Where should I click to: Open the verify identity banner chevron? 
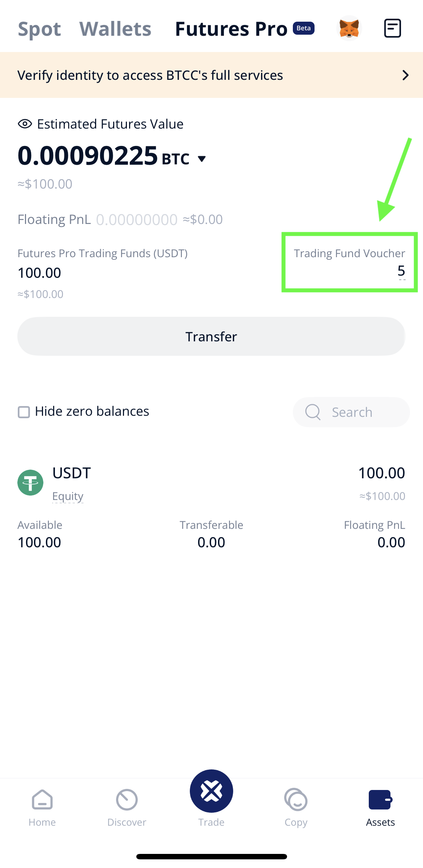point(406,75)
